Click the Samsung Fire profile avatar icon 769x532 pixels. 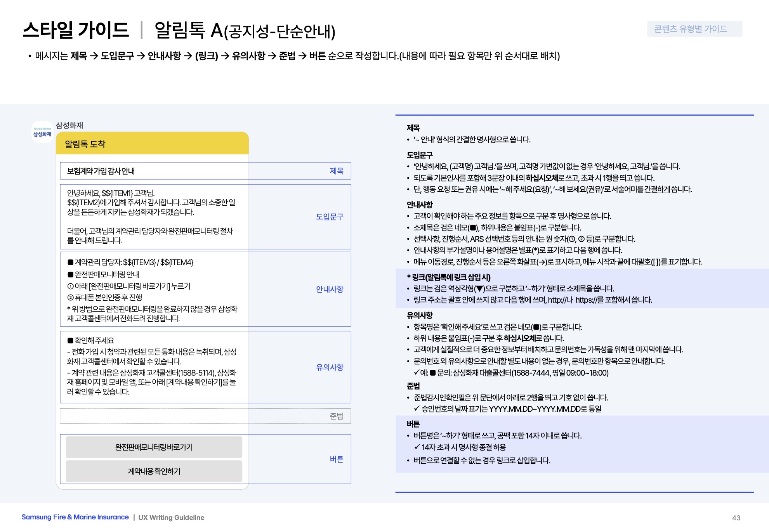[x=42, y=132]
